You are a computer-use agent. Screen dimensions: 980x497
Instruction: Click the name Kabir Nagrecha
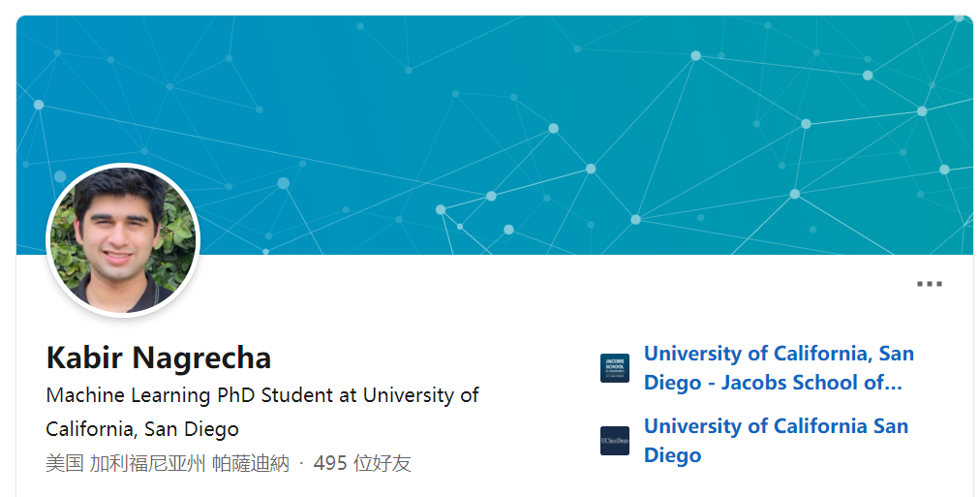click(159, 358)
